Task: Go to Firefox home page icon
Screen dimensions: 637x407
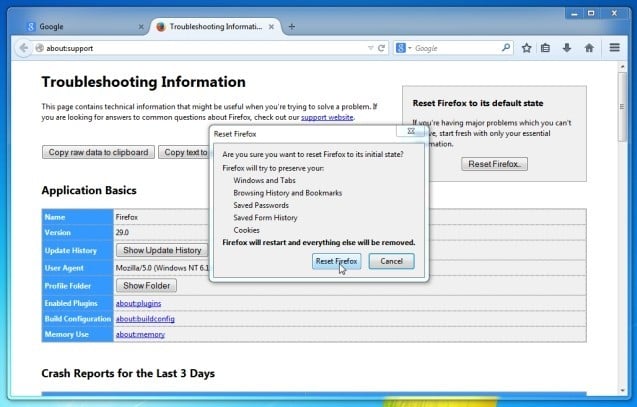Action: click(x=589, y=47)
